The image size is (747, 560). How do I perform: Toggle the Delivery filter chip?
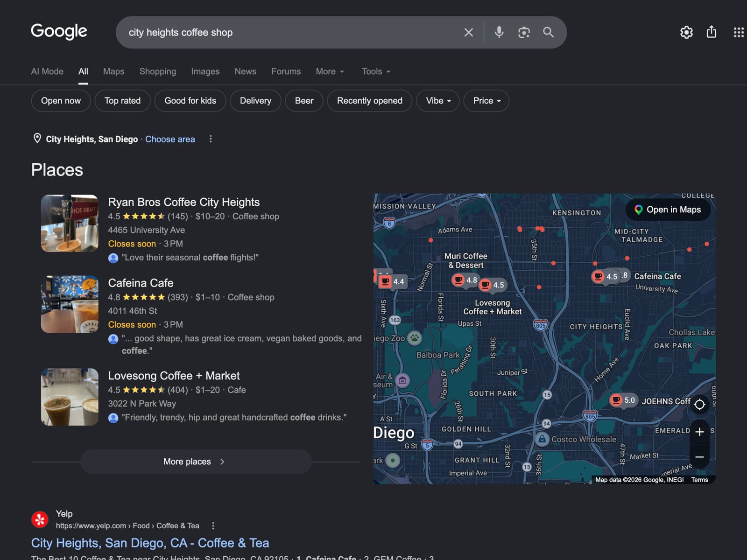point(255,101)
